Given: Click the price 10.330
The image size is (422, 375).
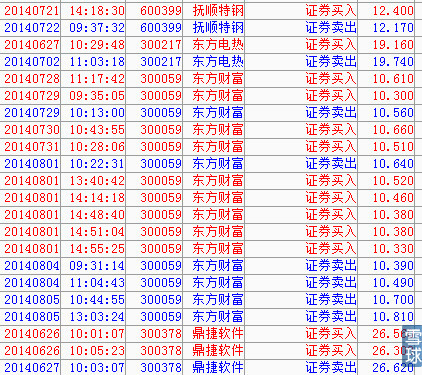Looking at the screenshot, I should coord(393,249).
